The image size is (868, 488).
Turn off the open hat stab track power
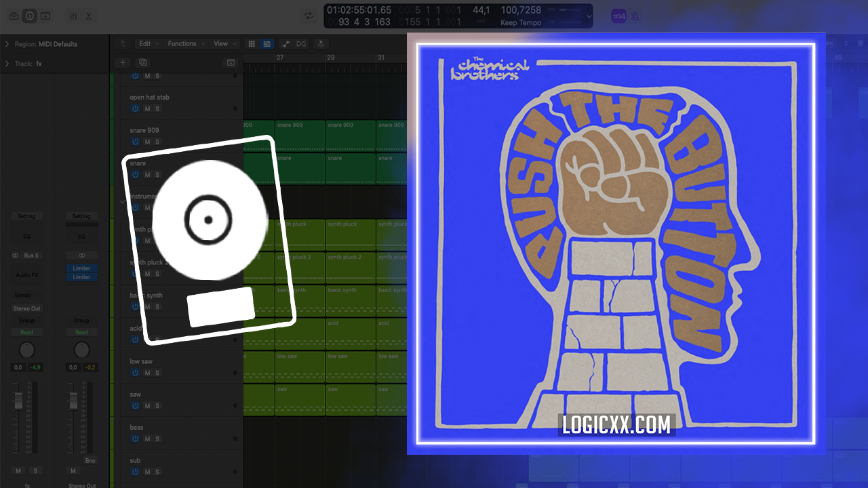[x=135, y=108]
